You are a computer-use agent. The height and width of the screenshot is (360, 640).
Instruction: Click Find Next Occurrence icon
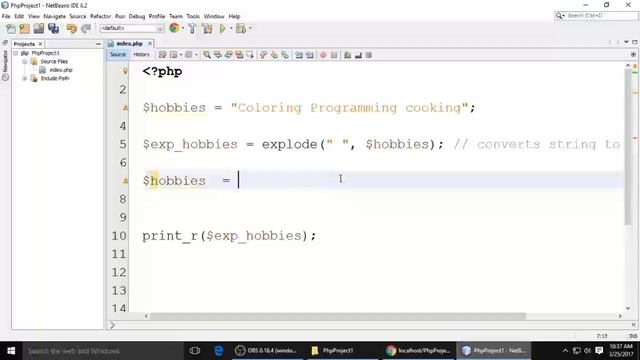click(228, 55)
